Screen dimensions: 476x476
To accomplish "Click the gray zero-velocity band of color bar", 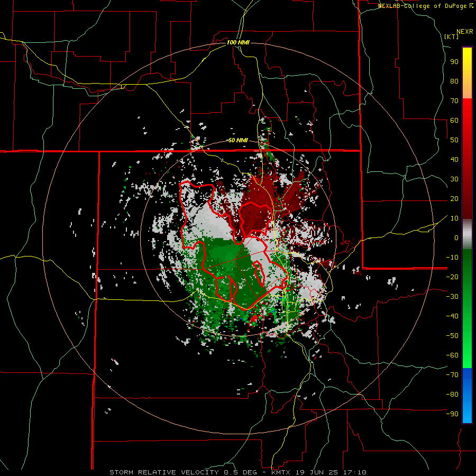I will (467, 234).
